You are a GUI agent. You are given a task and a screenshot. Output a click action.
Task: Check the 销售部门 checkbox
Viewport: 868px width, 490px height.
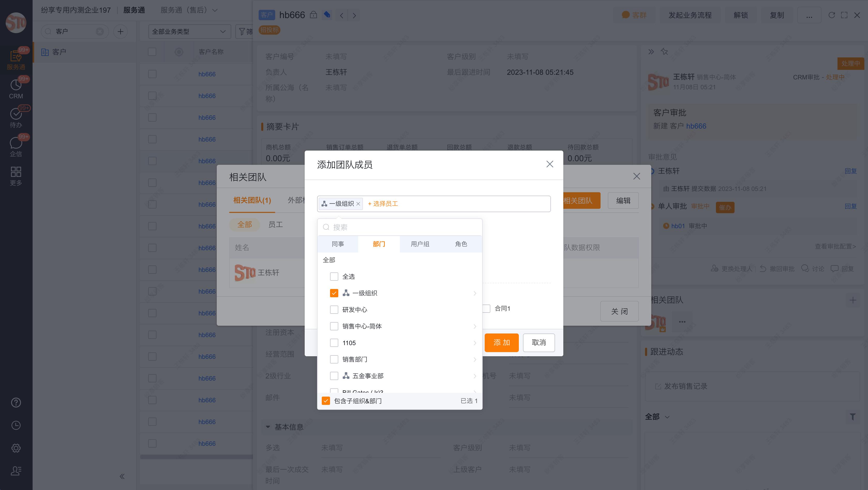(x=334, y=359)
